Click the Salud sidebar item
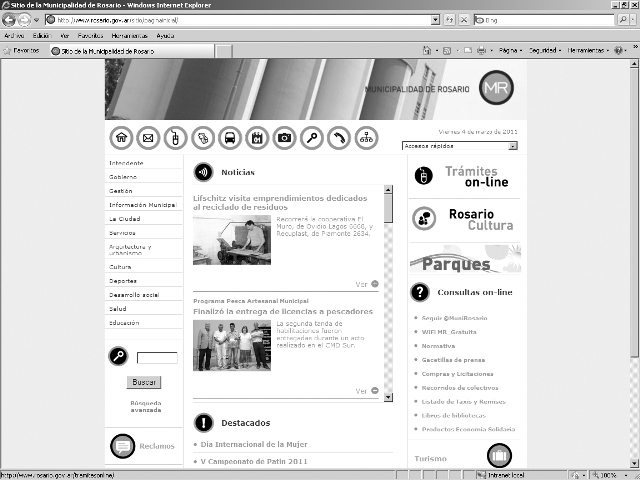 click(x=118, y=309)
